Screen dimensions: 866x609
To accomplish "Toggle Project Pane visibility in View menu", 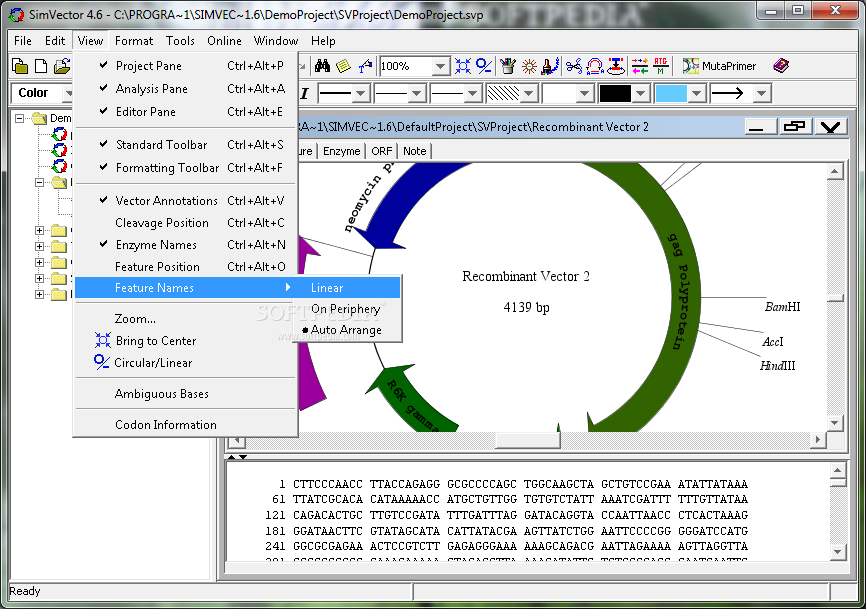I will click(x=186, y=66).
